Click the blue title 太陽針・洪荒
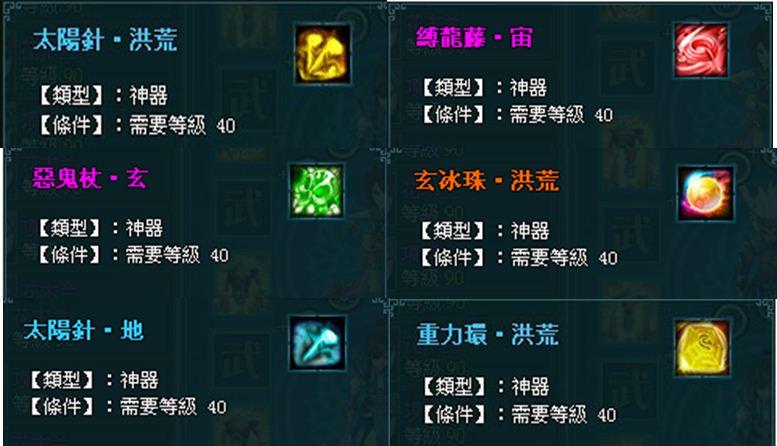 (x=105, y=40)
